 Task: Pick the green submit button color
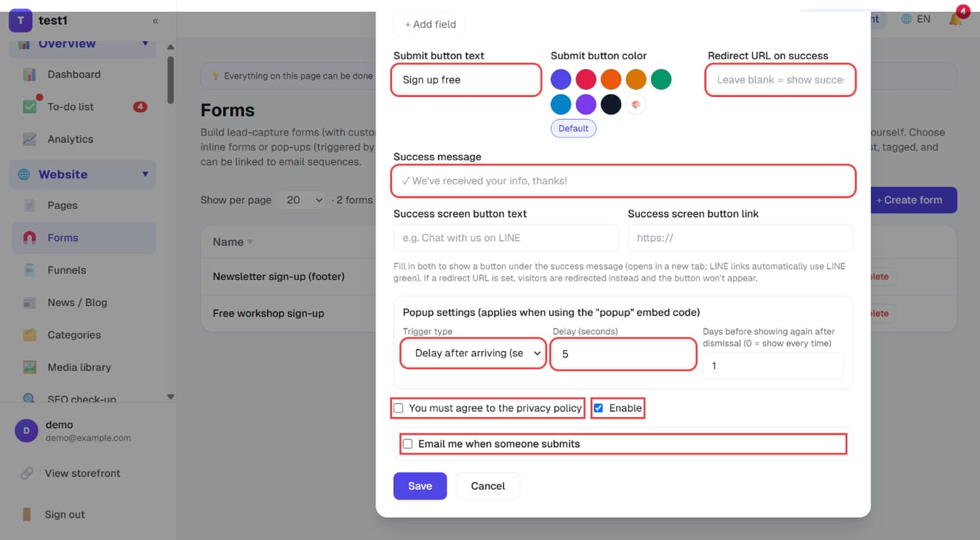point(660,79)
